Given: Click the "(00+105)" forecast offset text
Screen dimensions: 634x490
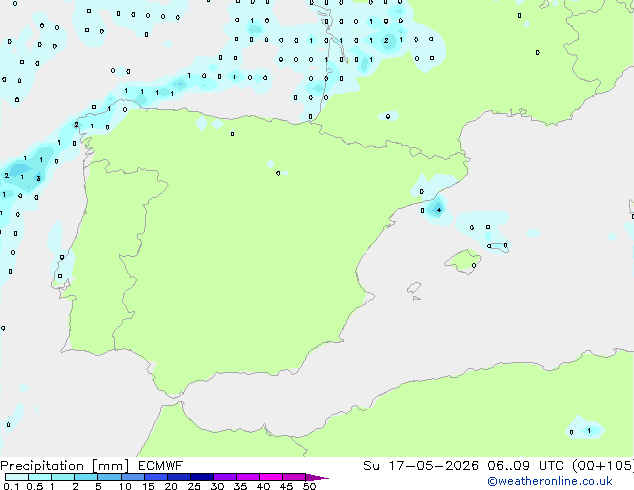Looking at the screenshot, I should [603, 466].
